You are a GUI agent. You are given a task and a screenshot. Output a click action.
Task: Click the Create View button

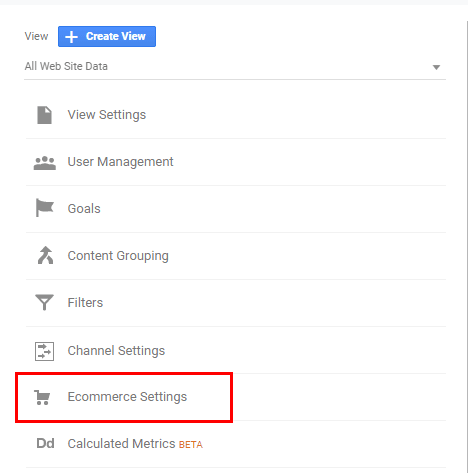coord(107,36)
